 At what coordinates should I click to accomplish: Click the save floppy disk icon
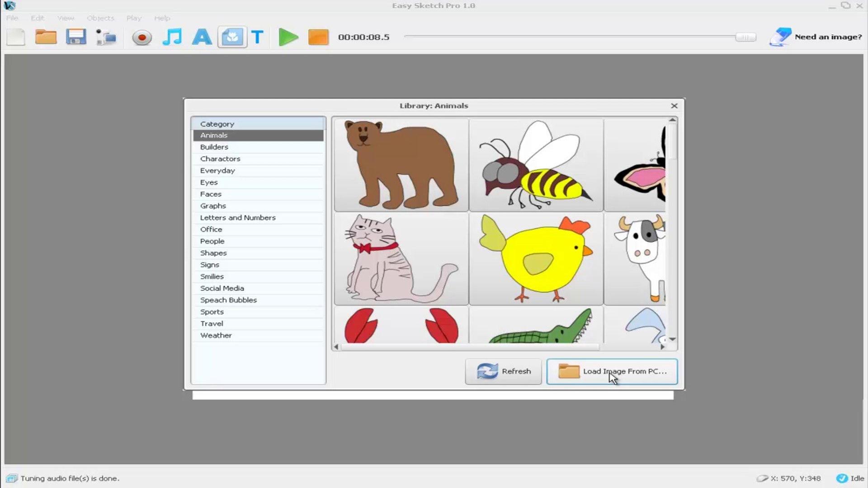(x=75, y=37)
